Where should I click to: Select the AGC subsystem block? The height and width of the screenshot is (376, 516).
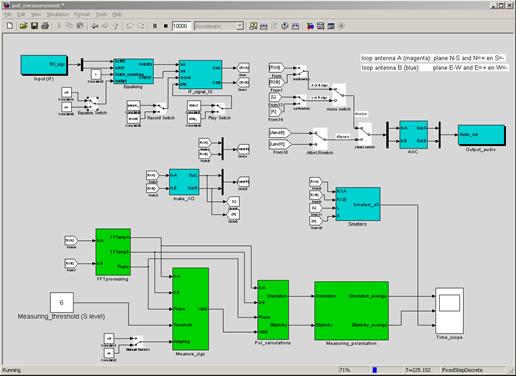coord(413,135)
